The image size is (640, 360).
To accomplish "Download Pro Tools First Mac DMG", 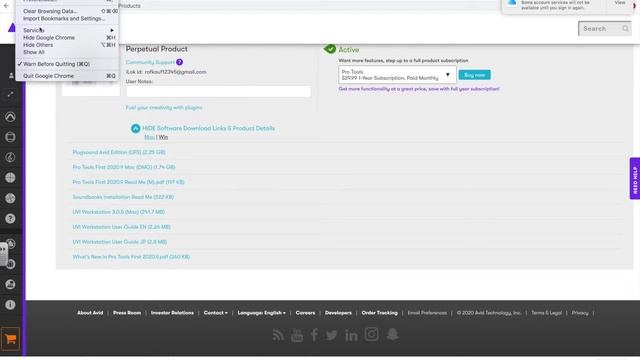I will coord(124,167).
